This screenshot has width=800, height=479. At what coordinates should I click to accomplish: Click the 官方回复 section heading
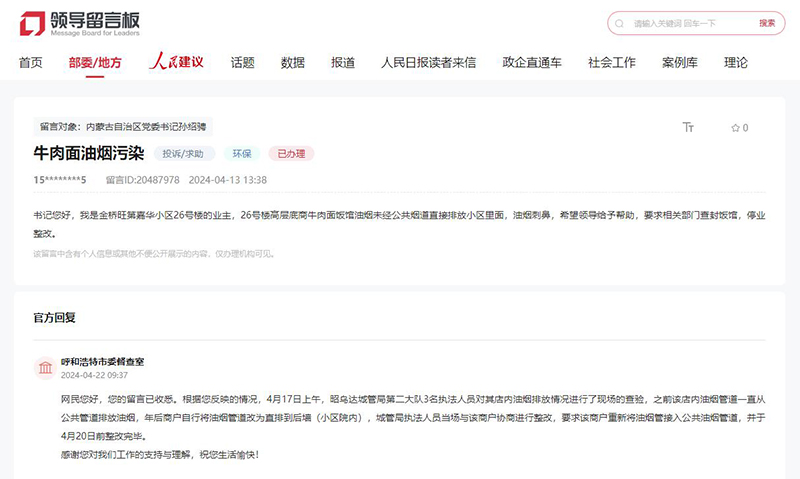(x=55, y=317)
